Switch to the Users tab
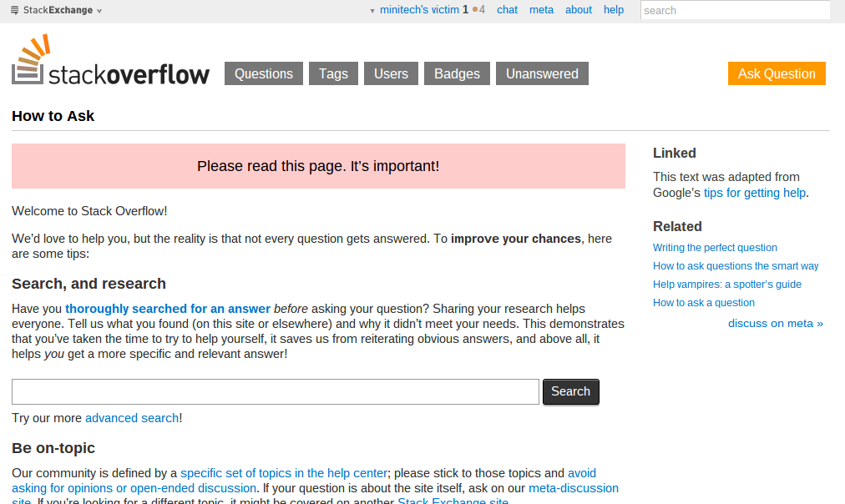Viewport: 845px width, 504px height. [x=392, y=73]
